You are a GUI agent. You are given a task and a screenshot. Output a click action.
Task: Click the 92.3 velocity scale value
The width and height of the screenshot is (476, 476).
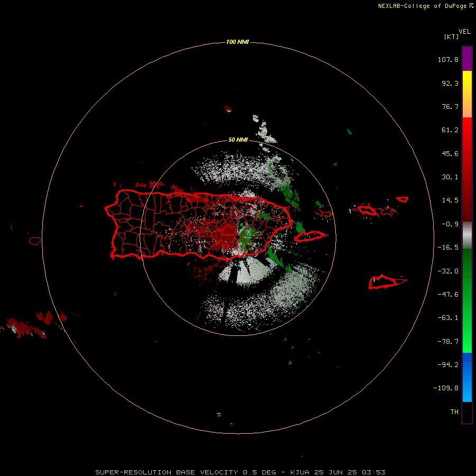coord(450,83)
